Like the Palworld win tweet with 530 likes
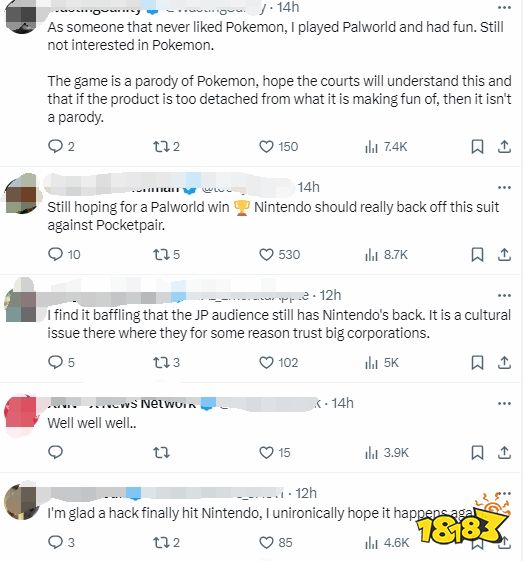Image resolution: width=523 pixels, height=561 pixels. click(x=279, y=255)
